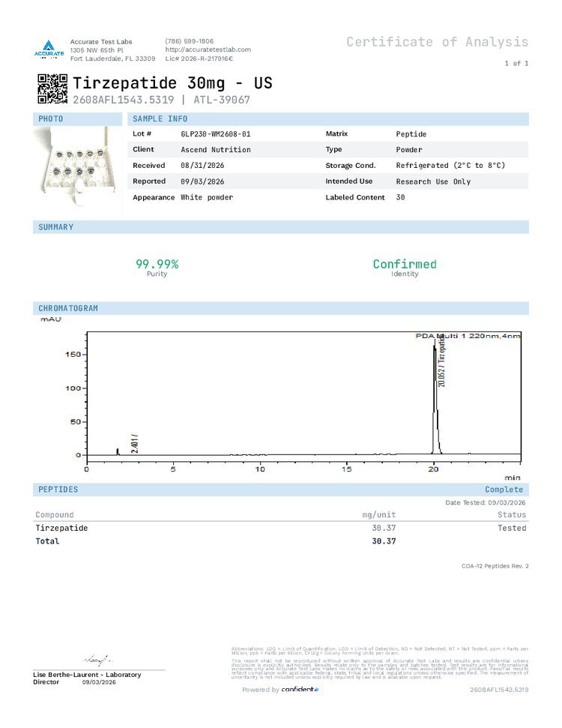Click the Labeled Content value 30
562x728 pixels.
click(x=400, y=197)
